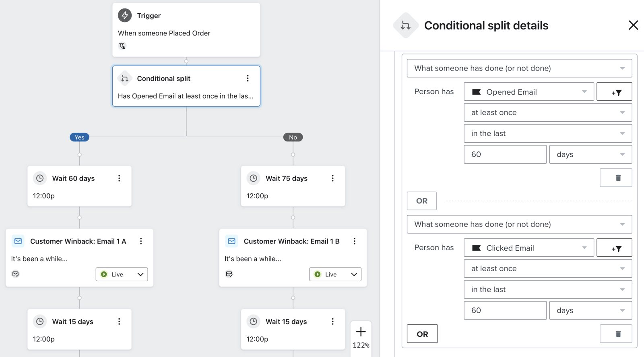Open options menu for Wait 75 days
The image size is (644, 357).
click(332, 178)
